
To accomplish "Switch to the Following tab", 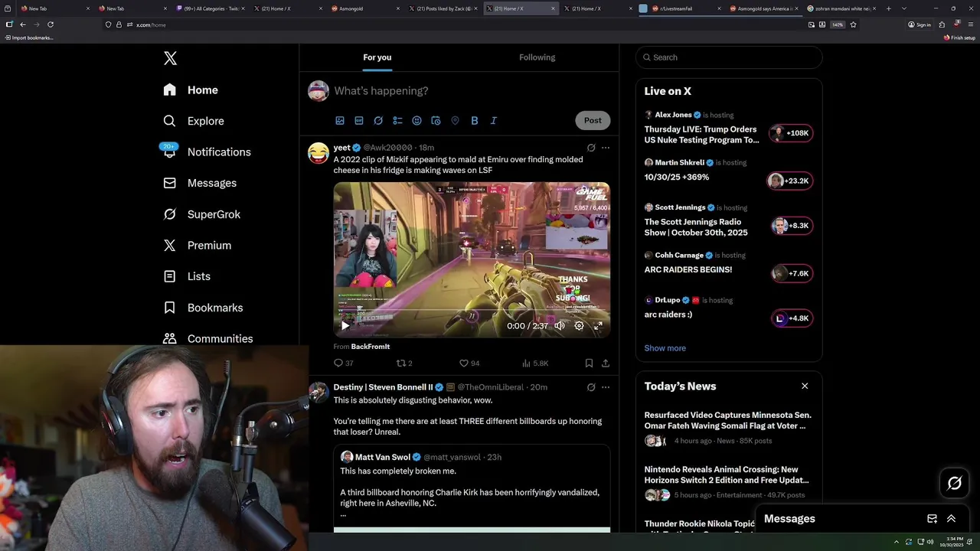I will pos(537,57).
